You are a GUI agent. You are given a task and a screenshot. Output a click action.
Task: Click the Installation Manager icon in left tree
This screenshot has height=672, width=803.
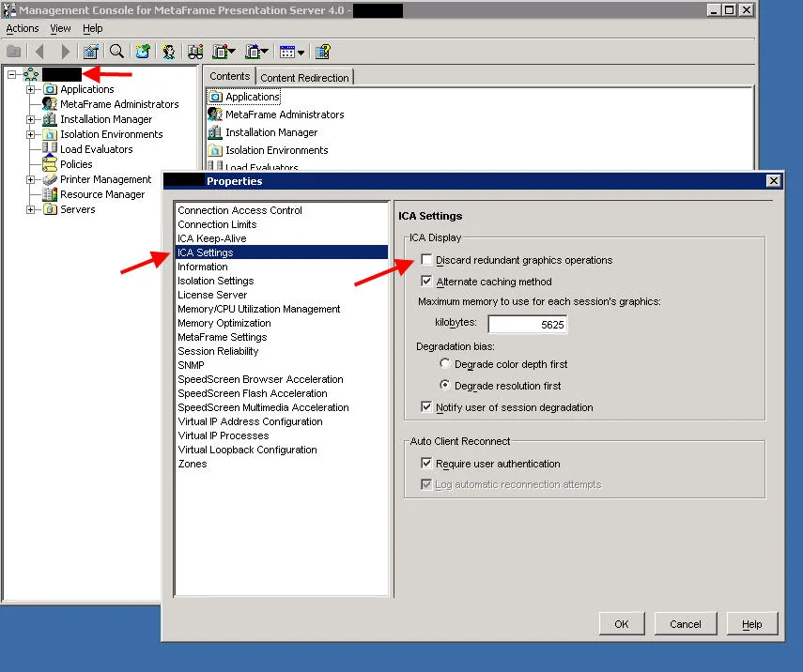tap(50, 119)
